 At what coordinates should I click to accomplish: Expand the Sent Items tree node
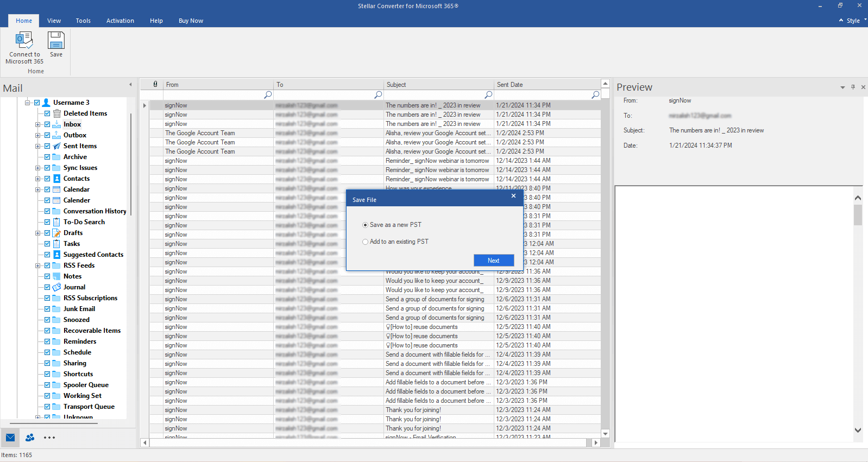pyautogui.click(x=38, y=146)
